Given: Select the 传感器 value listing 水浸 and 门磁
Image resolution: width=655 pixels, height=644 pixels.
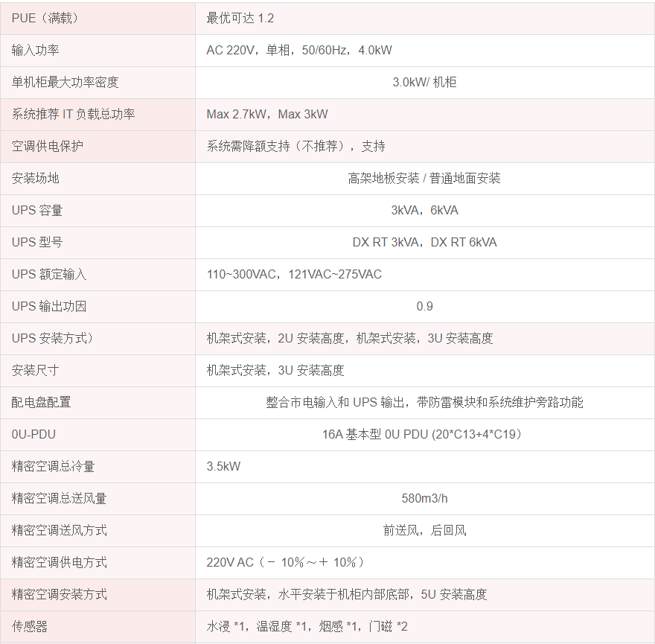Looking at the screenshot, I should (x=307, y=626).
